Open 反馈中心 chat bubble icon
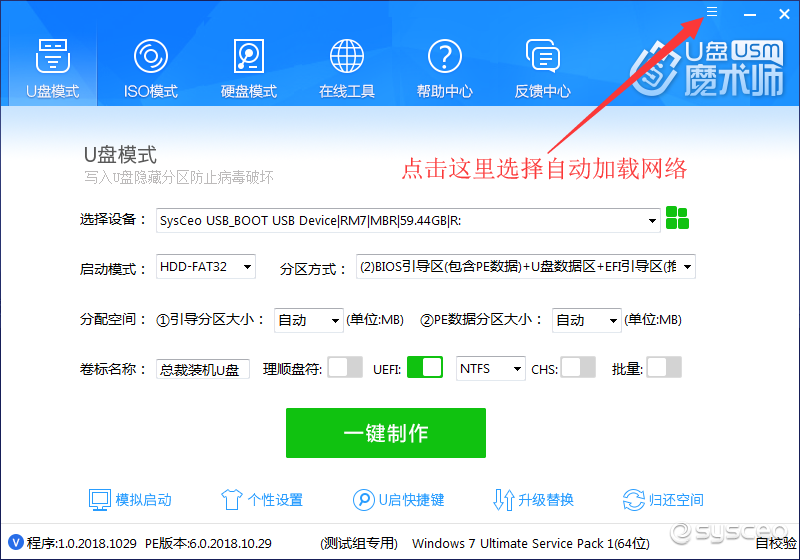 click(542, 56)
